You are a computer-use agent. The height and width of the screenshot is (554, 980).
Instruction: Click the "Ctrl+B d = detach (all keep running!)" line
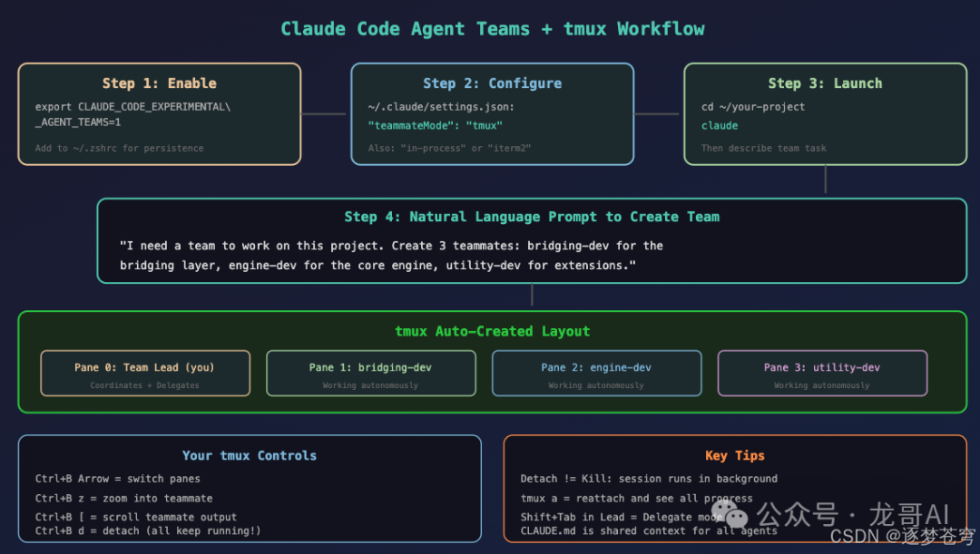coord(148,531)
